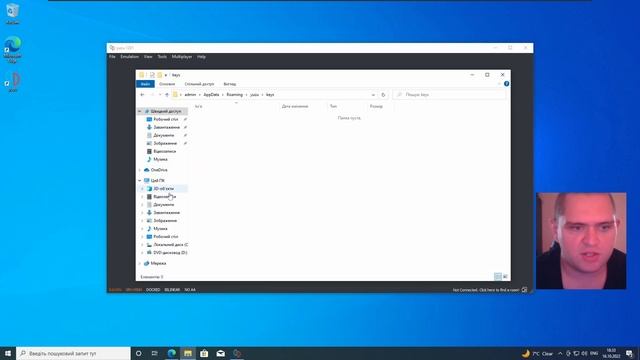Expand the Network tree node

click(x=140, y=264)
